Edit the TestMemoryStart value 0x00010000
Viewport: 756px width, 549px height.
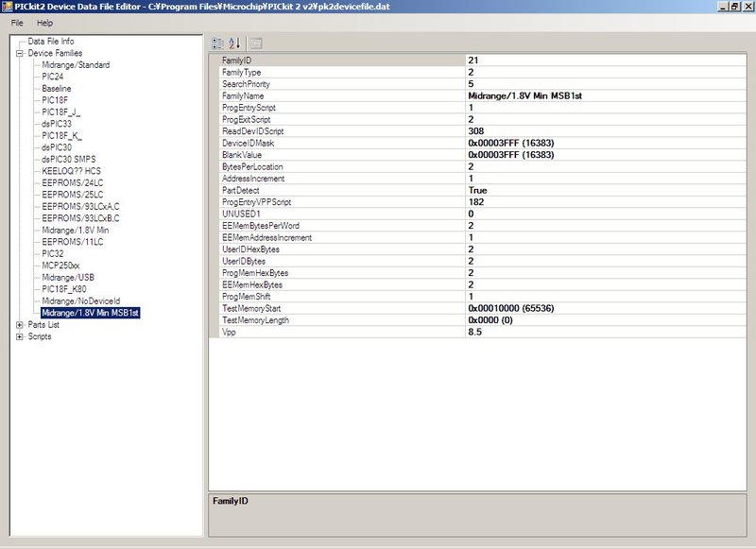coord(606,308)
